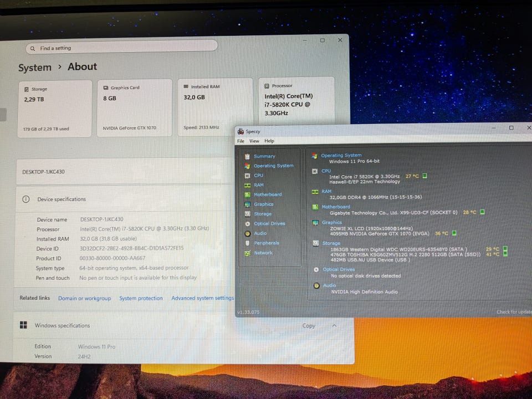Select the Graphics sidebar icon in Speccy
The image size is (532, 399).
(x=248, y=204)
